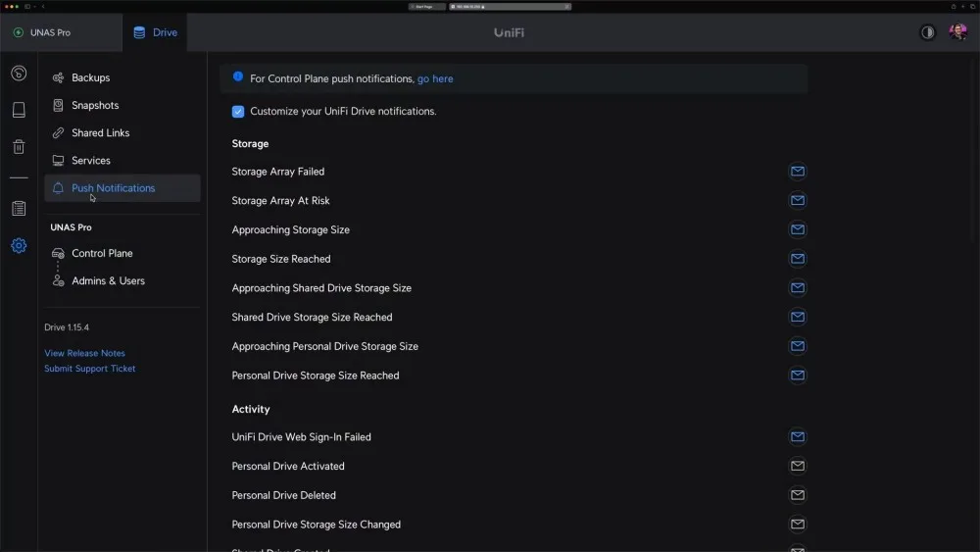Select Push Notifications in sidebar
Viewport: 980px width, 552px height.
[122, 188]
